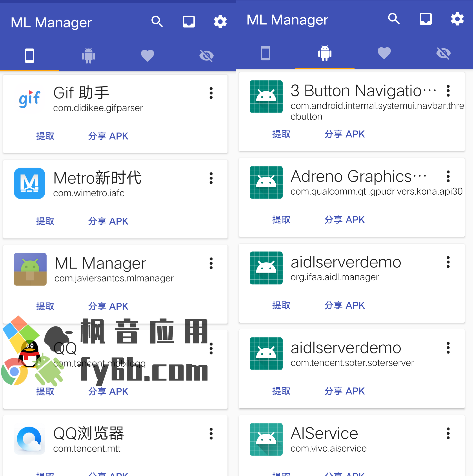Viewport: 473px width, 476px height.
Task: Tap the Gif 助手 app icon
Action: tap(30, 98)
